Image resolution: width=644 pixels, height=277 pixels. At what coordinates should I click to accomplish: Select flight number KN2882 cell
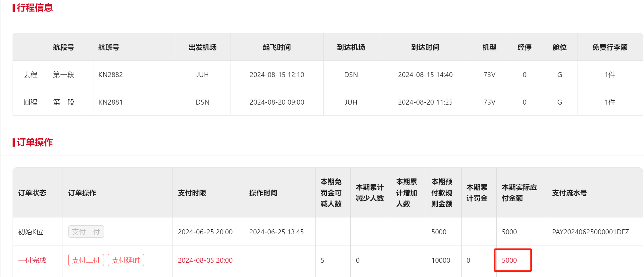(x=111, y=75)
